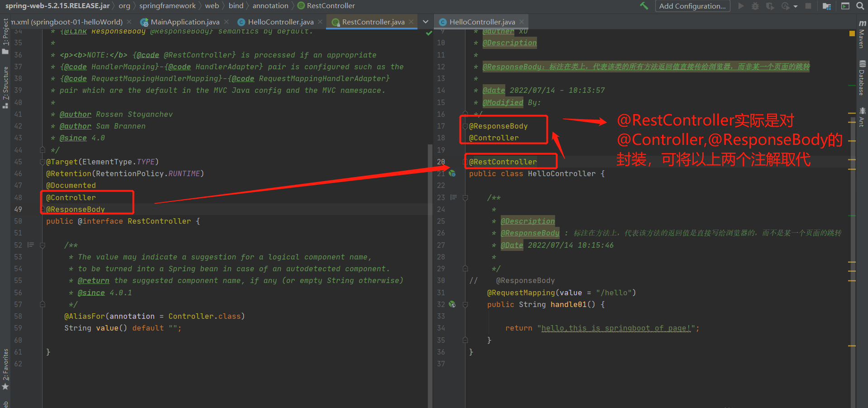868x408 pixels.
Task: Click the web breadcrumb segment
Action: coord(212,6)
